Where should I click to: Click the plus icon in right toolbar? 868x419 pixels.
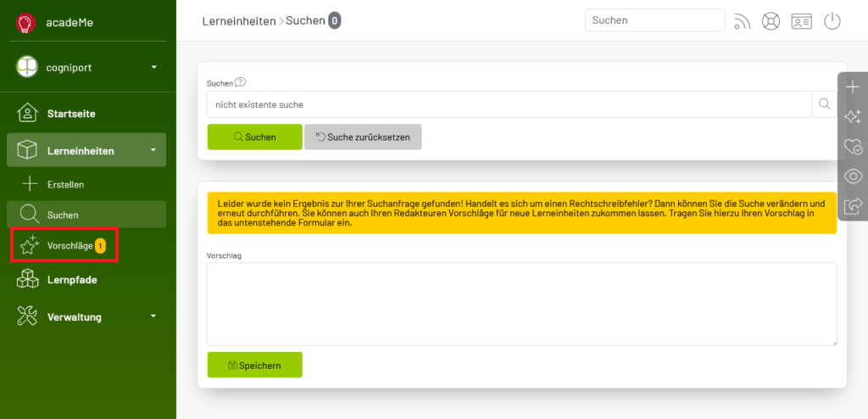pos(853,87)
